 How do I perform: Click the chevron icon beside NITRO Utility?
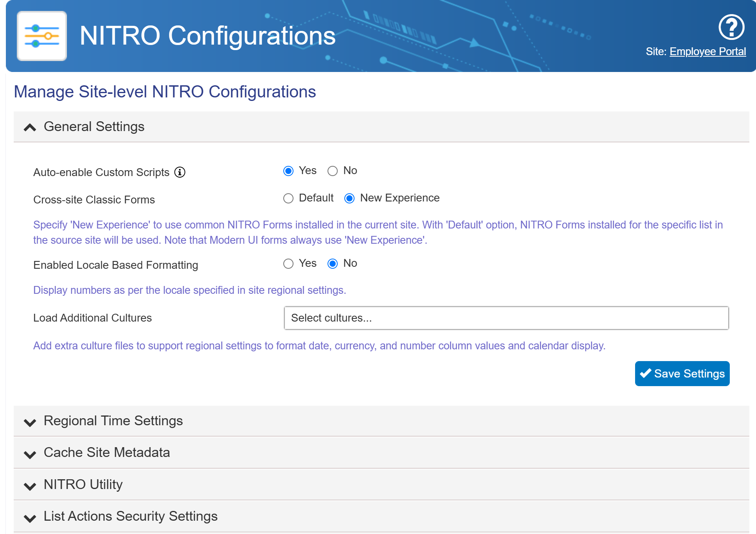(30, 486)
